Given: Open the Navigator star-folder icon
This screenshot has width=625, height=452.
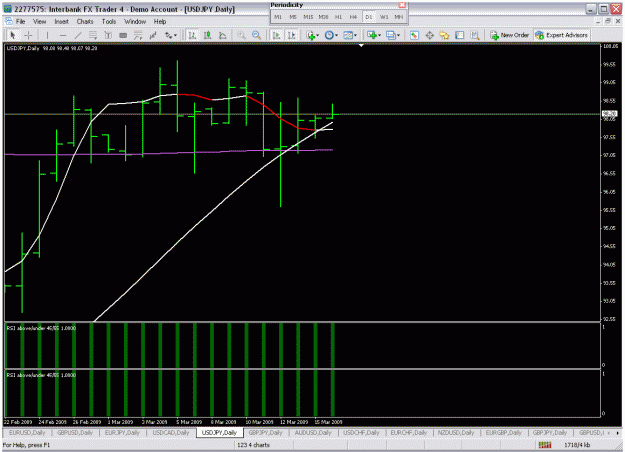Looking at the screenshot, I should click(444, 35).
